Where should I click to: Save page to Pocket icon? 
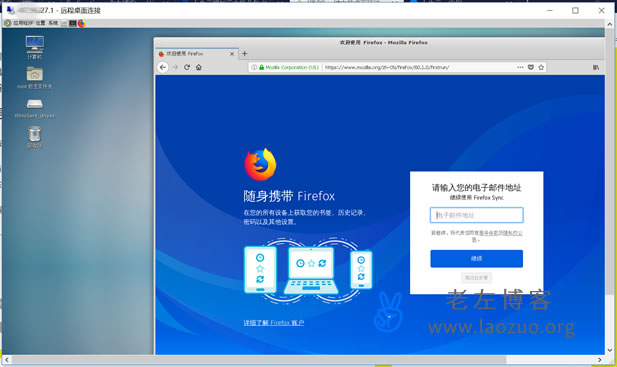(x=530, y=67)
